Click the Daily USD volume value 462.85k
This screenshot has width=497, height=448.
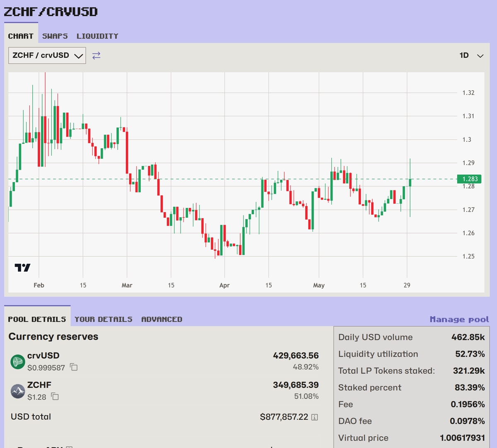468,337
